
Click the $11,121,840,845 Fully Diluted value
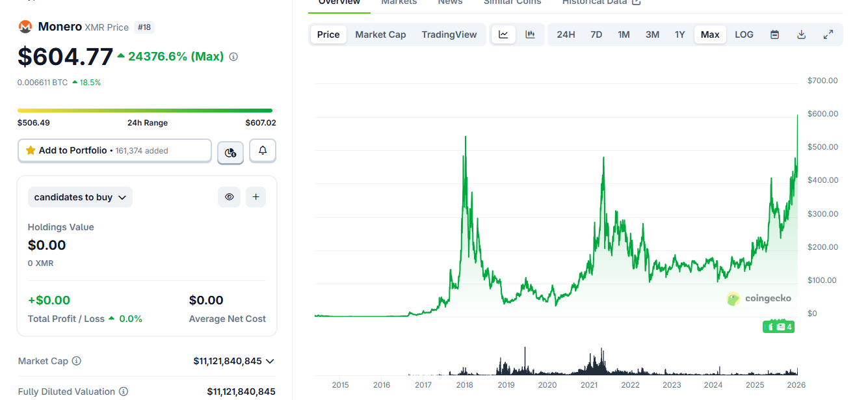point(241,392)
